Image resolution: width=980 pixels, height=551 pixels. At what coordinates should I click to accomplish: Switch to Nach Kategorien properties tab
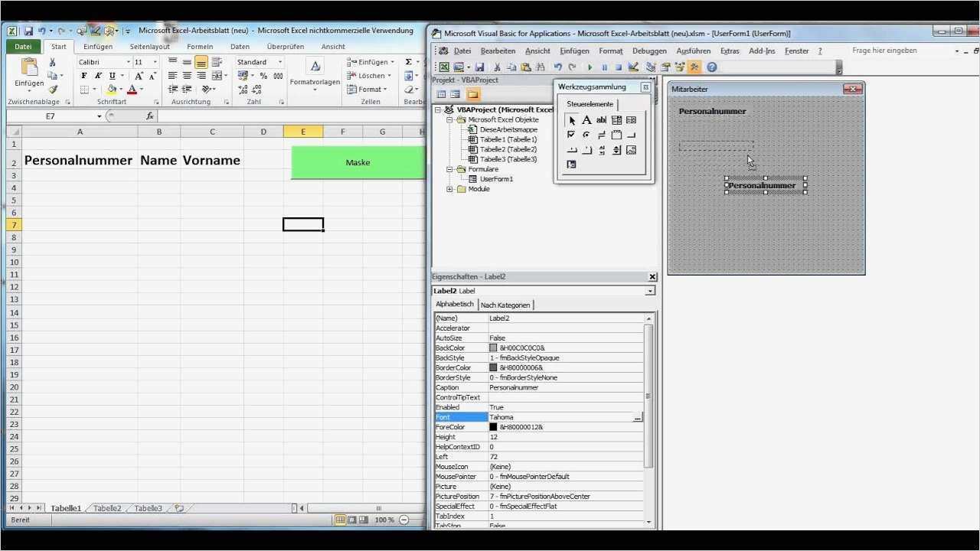tap(505, 305)
